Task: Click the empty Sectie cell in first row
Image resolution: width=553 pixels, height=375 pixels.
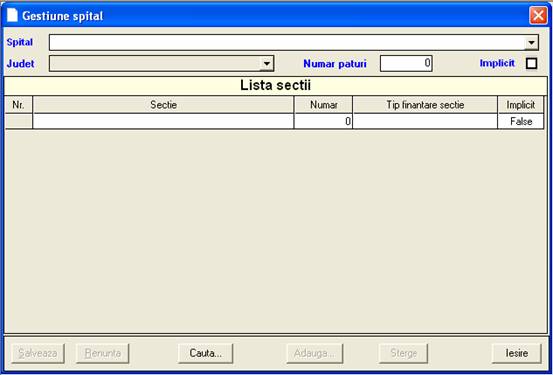Action: (163, 121)
